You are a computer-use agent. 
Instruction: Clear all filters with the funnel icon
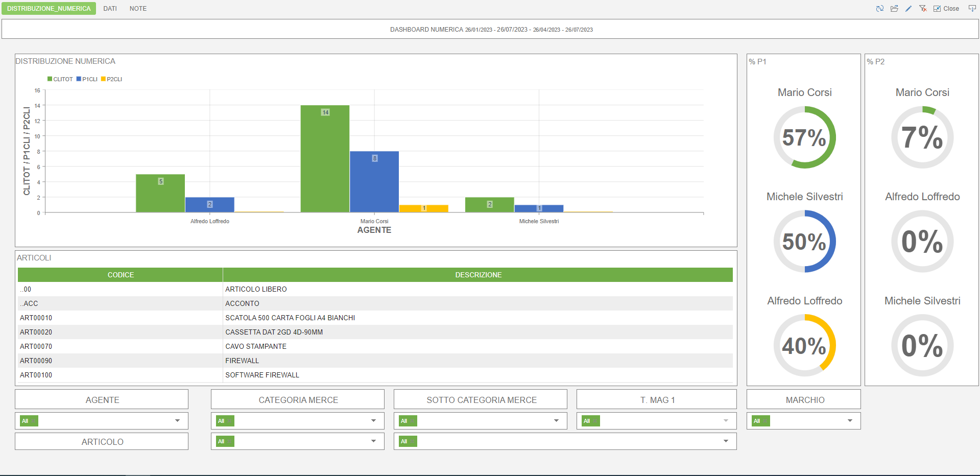pyautogui.click(x=923, y=9)
